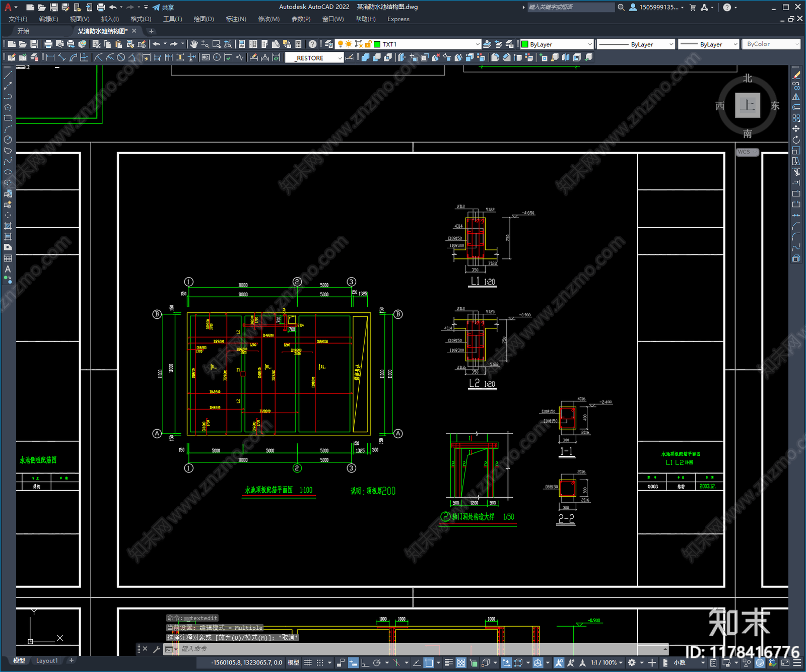
Task: Open the 标注(N) menu
Action: (236, 19)
